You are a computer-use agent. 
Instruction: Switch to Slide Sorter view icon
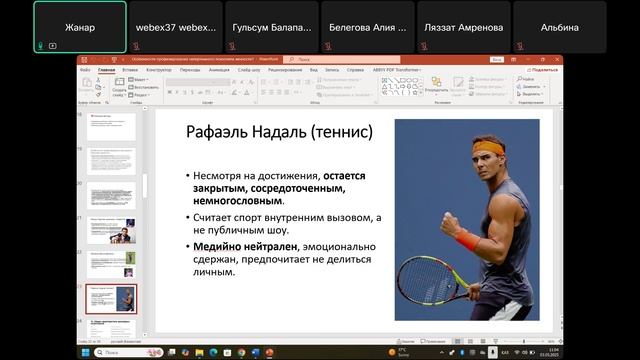tap(470, 341)
